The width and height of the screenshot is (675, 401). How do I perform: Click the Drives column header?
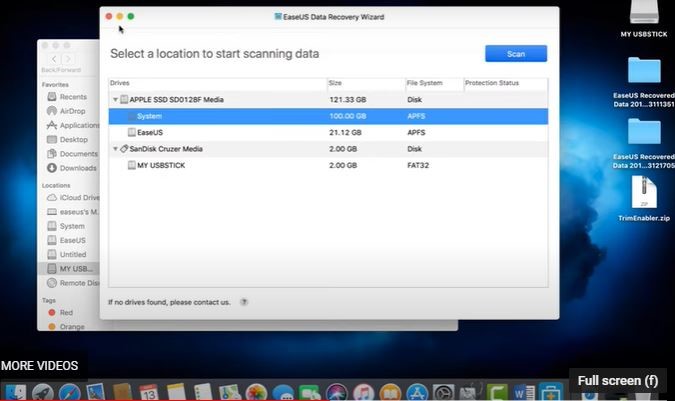[217, 83]
